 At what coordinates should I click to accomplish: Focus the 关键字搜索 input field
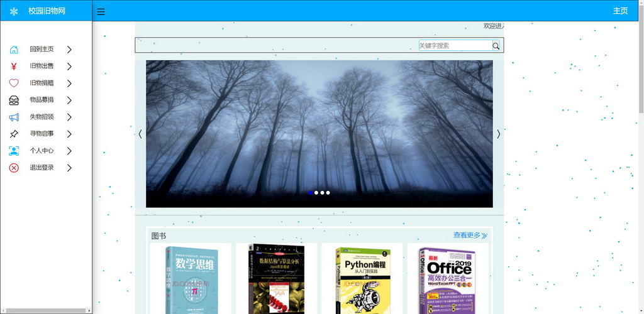[455, 46]
